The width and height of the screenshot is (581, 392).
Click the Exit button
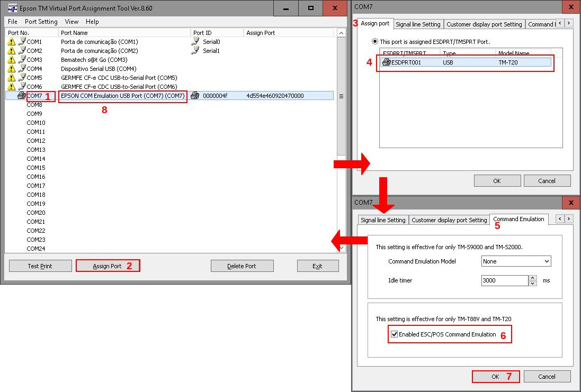click(318, 266)
